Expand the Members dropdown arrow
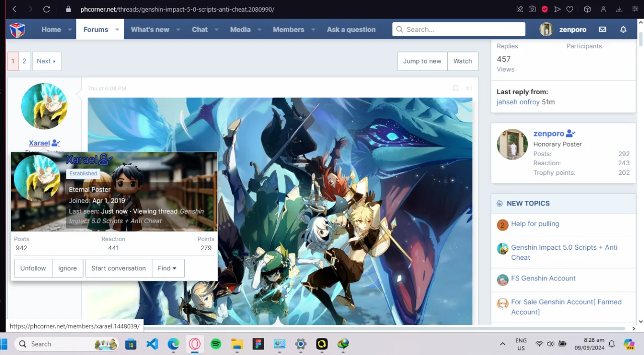 coord(313,30)
